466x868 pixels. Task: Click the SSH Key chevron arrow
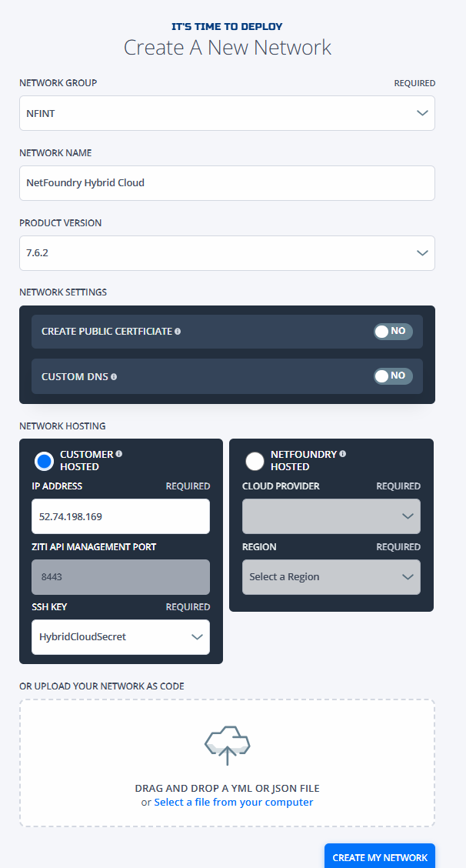click(197, 636)
